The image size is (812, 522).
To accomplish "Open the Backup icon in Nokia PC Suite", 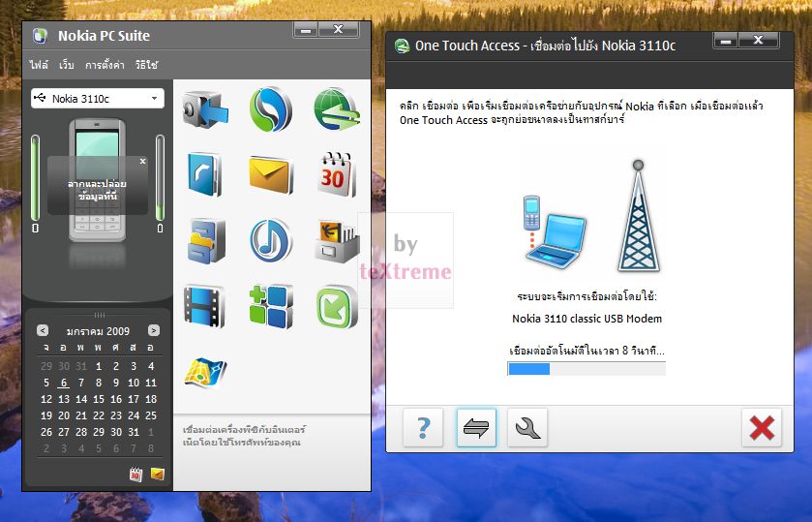I will [205, 109].
